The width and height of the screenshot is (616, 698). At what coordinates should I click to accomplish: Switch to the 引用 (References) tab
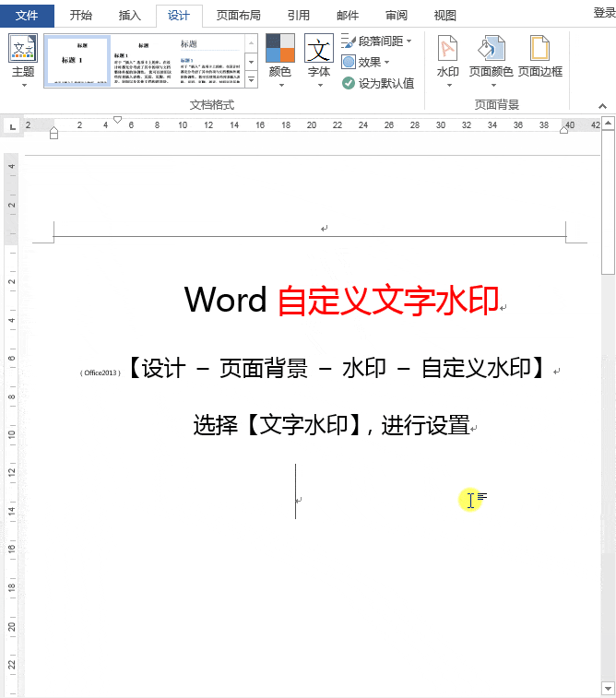click(x=298, y=16)
